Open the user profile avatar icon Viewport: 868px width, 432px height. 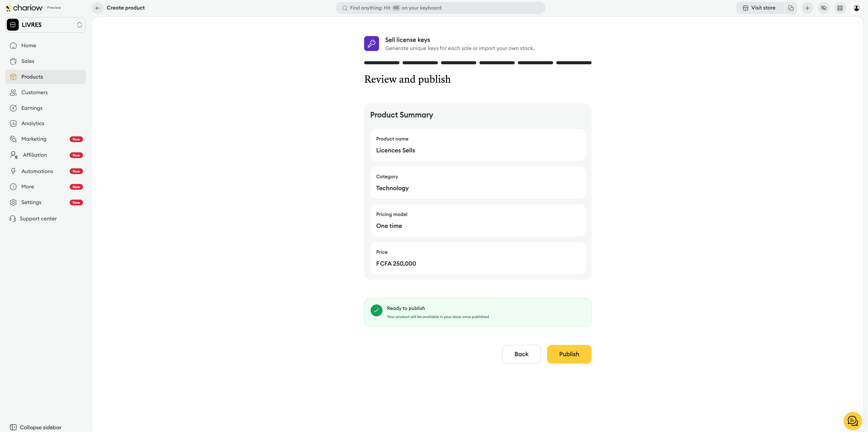pos(856,8)
